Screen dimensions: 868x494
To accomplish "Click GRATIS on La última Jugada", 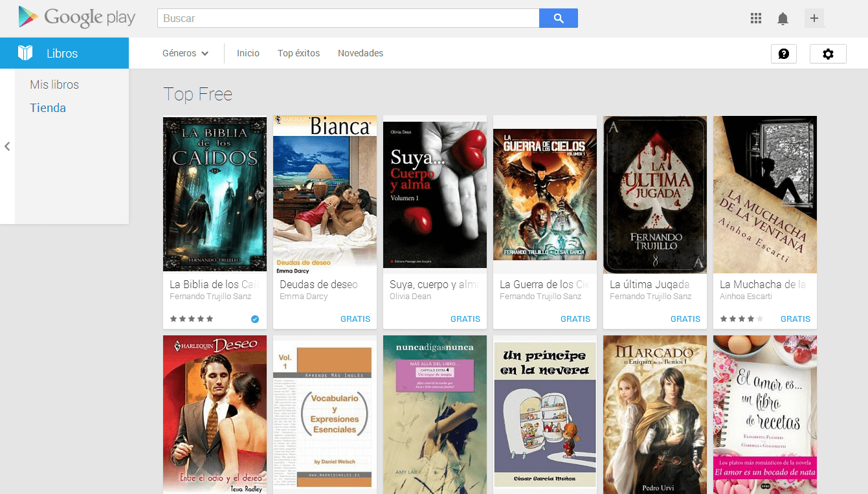I will (x=685, y=319).
